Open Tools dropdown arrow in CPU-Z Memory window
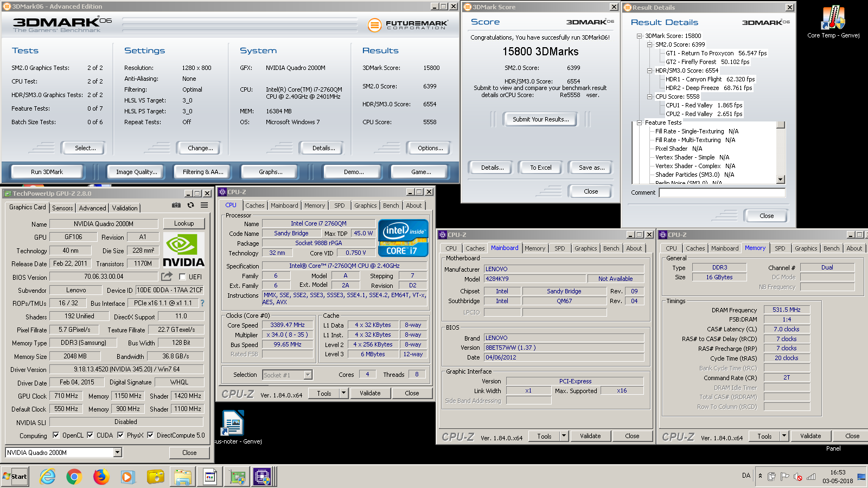The image size is (868, 488). coord(784,436)
